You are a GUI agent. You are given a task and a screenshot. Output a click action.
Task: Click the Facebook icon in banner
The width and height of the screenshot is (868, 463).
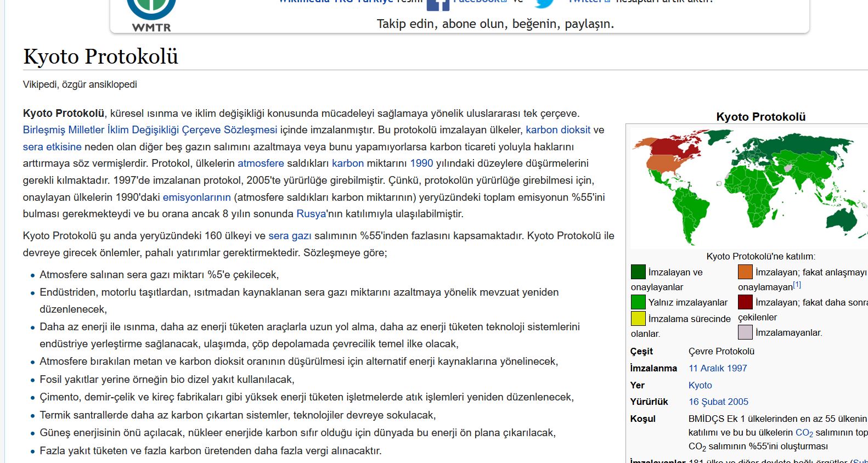click(x=437, y=4)
